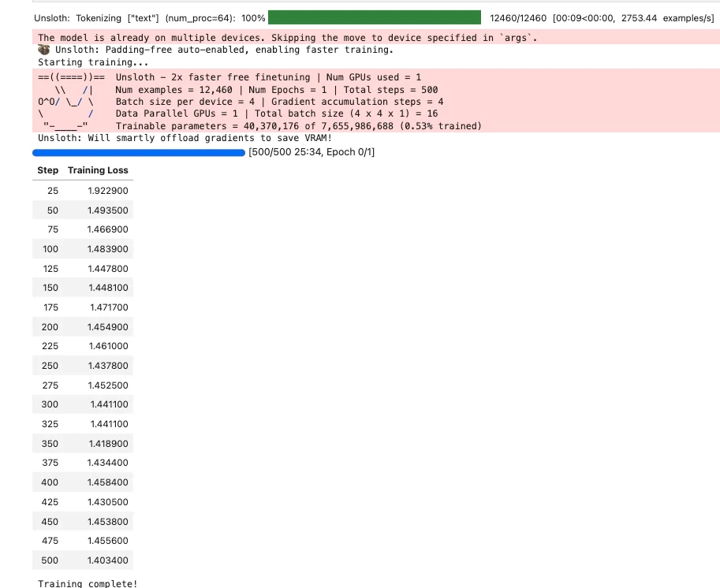
Task: Click the blue training progress bar
Action: (x=139, y=152)
